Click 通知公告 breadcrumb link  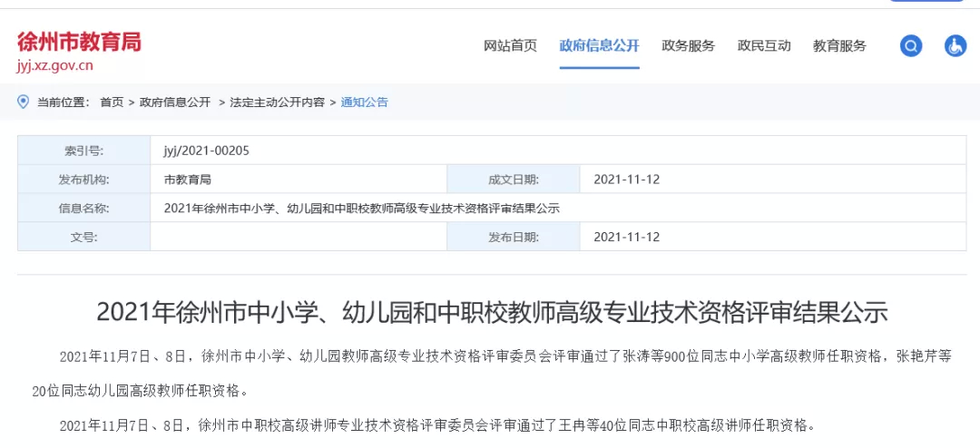pyautogui.click(x=365, y=102)
